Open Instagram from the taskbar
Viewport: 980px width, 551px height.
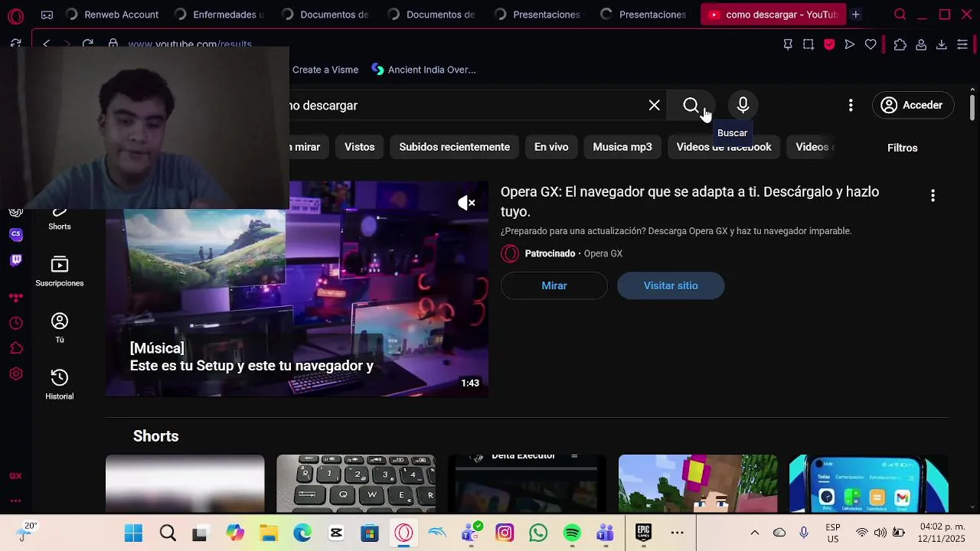pyautogui.click(x=505, y=533)
